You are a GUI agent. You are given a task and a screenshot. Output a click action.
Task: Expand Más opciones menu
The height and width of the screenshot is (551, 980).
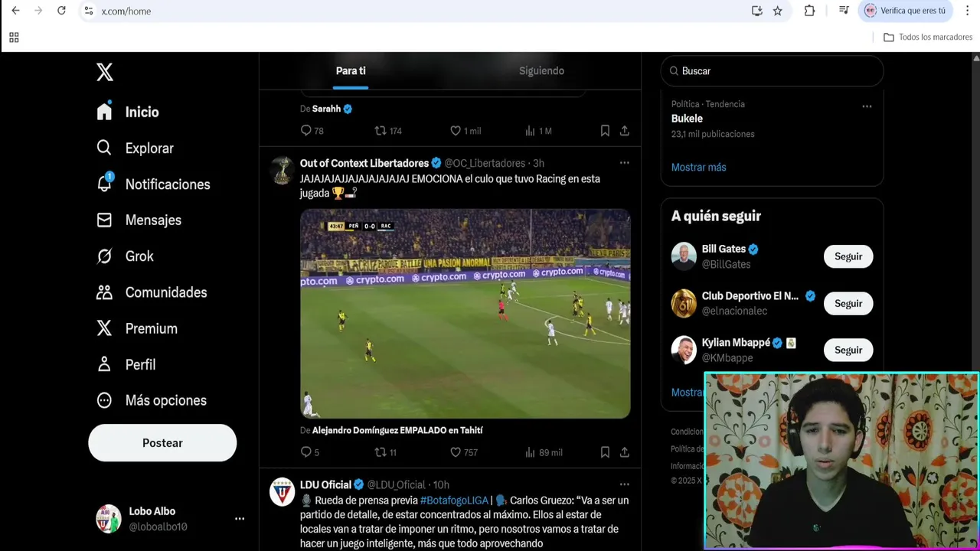click(x=152, y=400)
